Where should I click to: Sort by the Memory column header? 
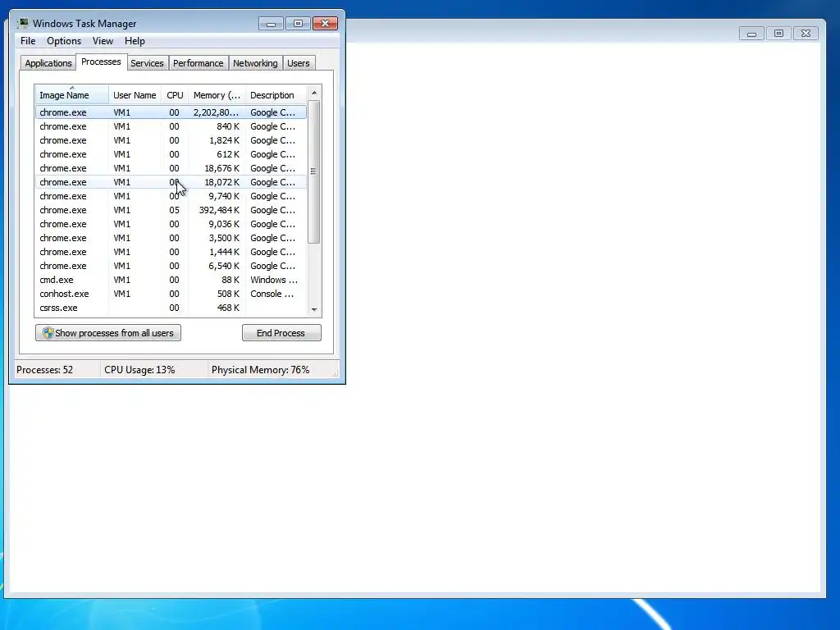217,95
